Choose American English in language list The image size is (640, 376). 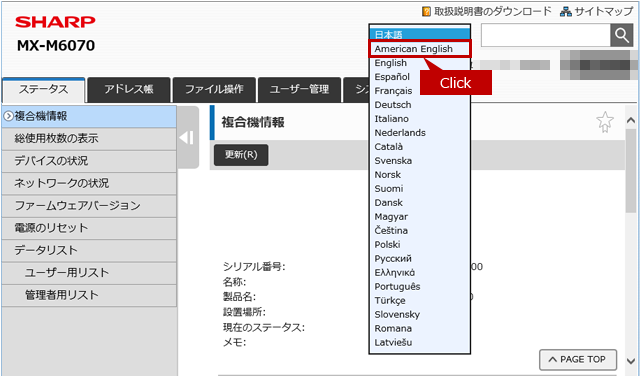pos(420,49)
